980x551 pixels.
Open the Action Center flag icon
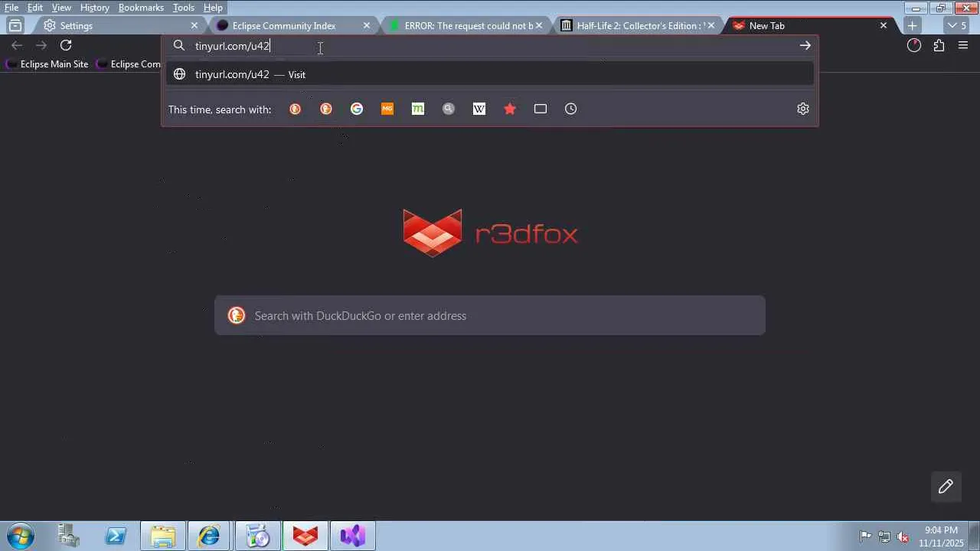click(866, 536)
